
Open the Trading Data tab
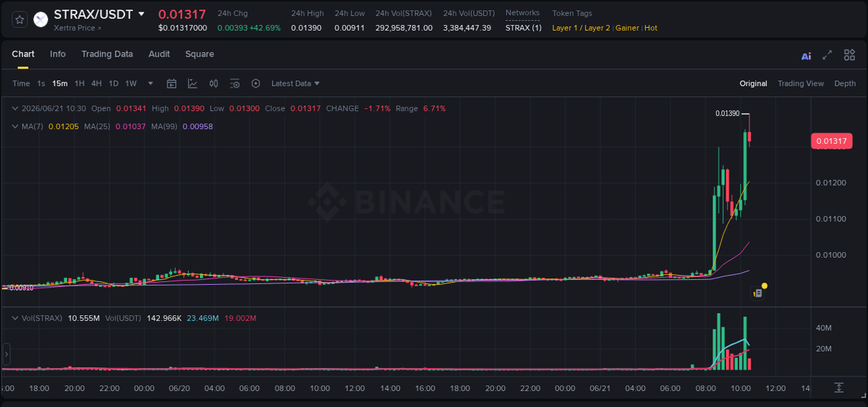click(x=107, y=54)
